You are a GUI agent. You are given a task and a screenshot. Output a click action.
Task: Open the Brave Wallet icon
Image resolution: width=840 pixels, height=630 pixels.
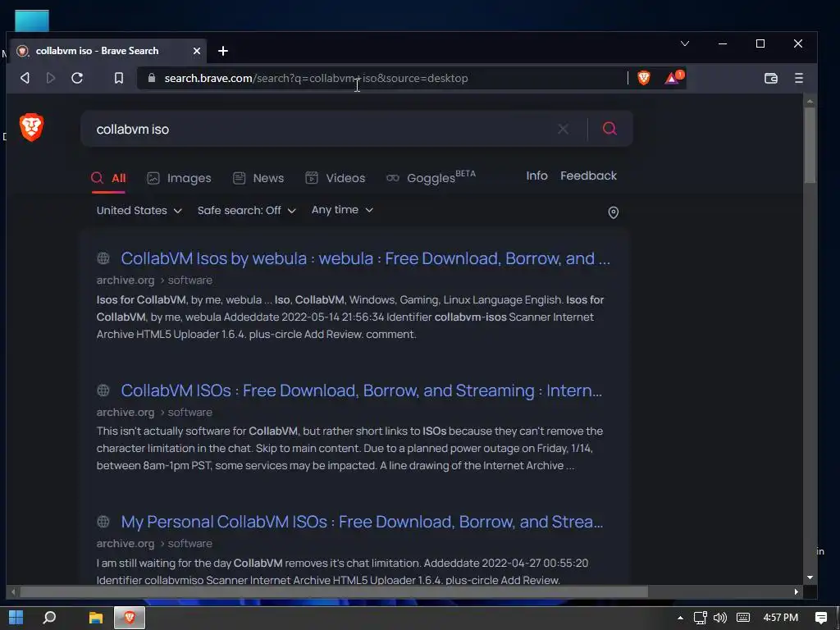[x=770, y=78]
